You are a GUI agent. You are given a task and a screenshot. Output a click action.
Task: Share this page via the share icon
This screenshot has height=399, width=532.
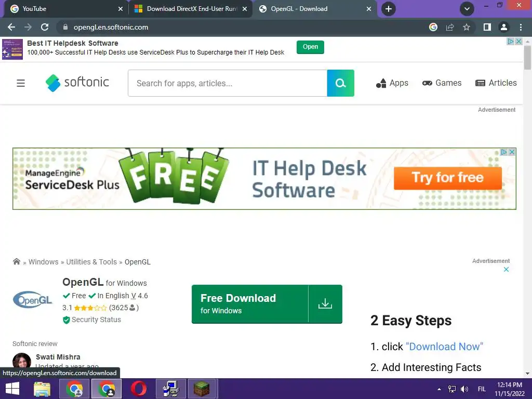(450, 27)
